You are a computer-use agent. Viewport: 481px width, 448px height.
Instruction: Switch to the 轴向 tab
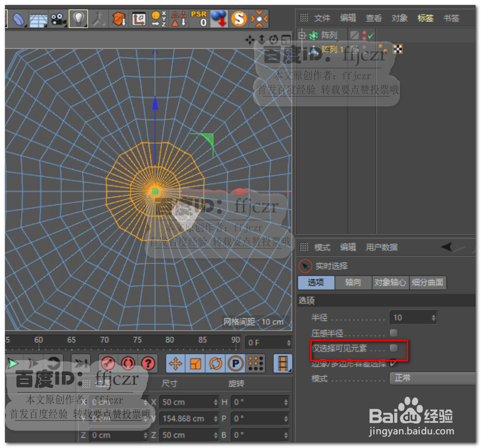(353, 283)
